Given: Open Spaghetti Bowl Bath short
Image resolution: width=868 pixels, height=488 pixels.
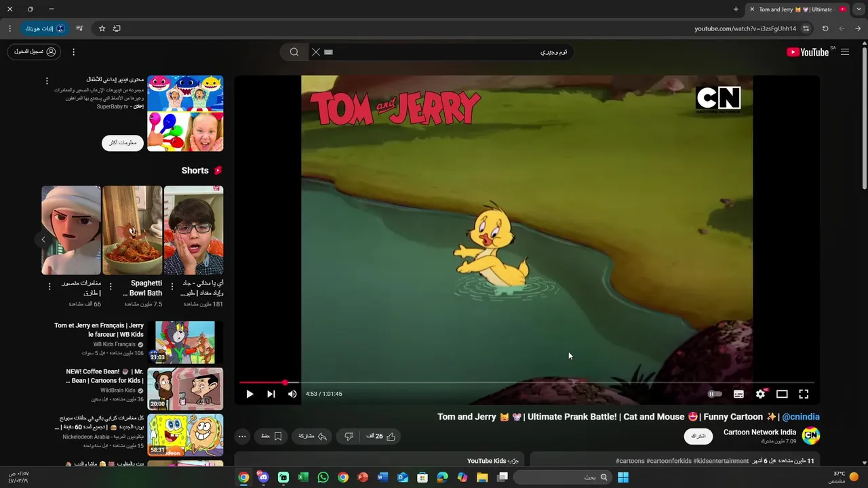Looking at the screenshot, I should [x=132, y=230].
